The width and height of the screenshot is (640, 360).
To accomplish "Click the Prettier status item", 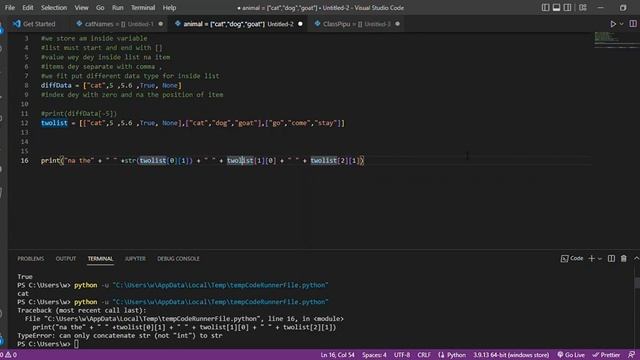I will click(x=606, y=355).
